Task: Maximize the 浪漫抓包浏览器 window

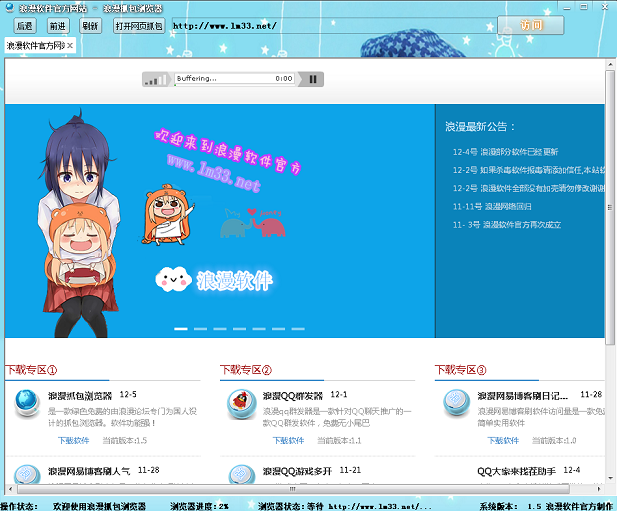Action: [x=584, y=7]
